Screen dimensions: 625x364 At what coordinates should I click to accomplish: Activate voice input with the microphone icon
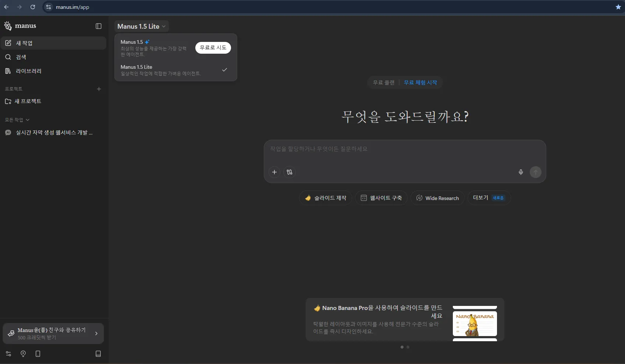pos(521,172)
